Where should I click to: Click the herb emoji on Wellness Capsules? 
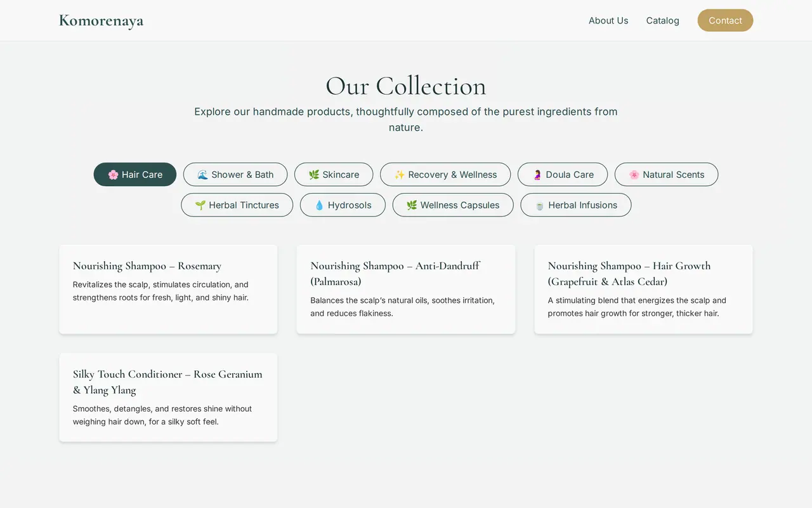412,205
